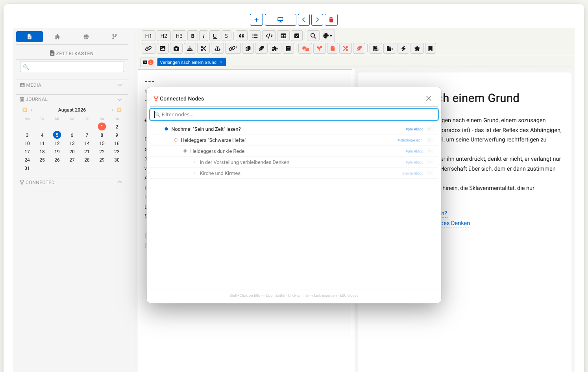The image size is (588, 372).
Task: Toggle bold formatting
Action: (x=192, y=36)
